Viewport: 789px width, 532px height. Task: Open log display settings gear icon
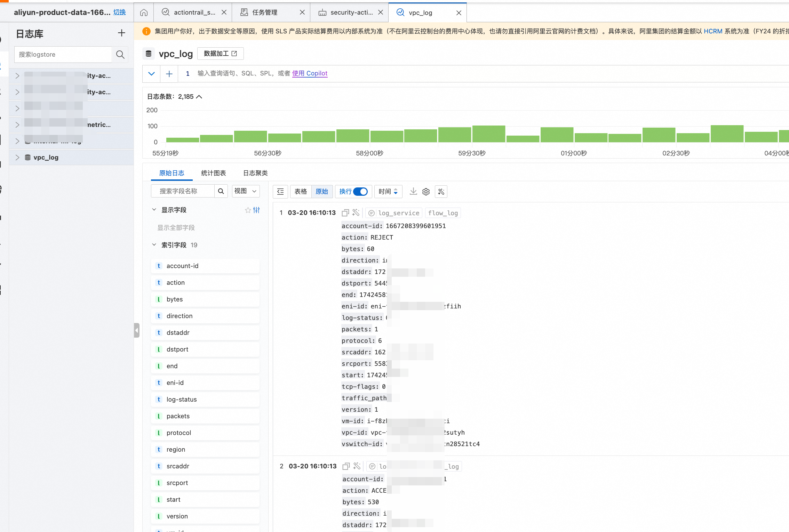(x=426, y=192)
